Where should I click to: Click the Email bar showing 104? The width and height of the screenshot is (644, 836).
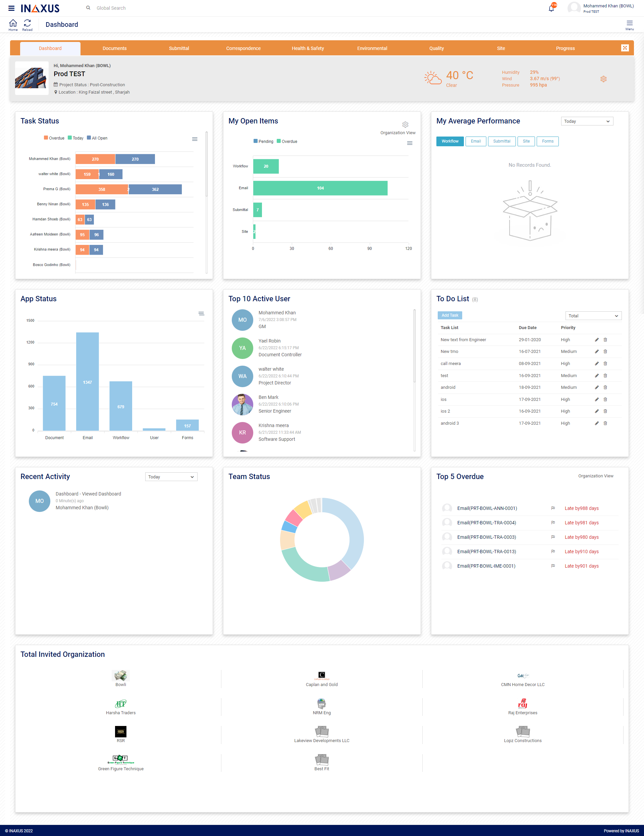click(320, 188)
